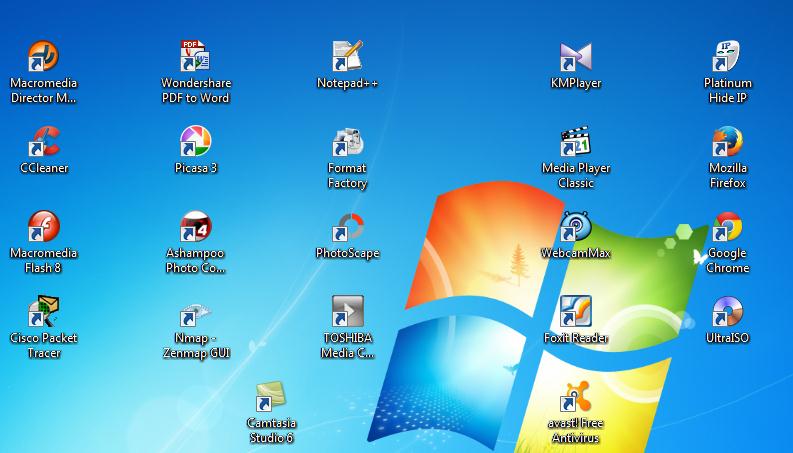Screen dimensions: 793x453
Task: Click the "Mozilla Firefox" label text
Action: click(727, 175)
